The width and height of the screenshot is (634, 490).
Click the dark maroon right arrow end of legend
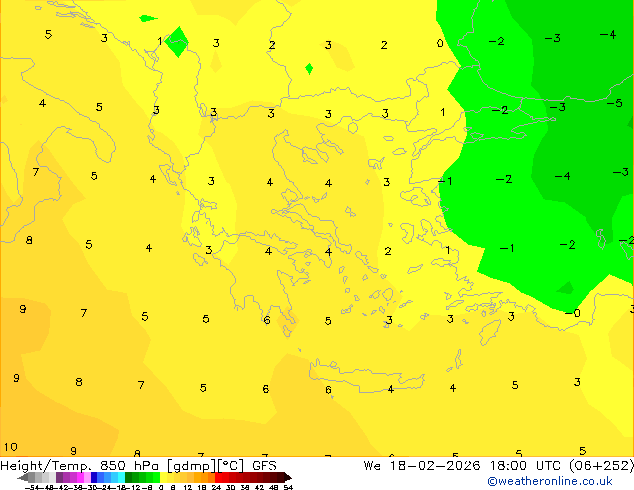pos(288,478)
